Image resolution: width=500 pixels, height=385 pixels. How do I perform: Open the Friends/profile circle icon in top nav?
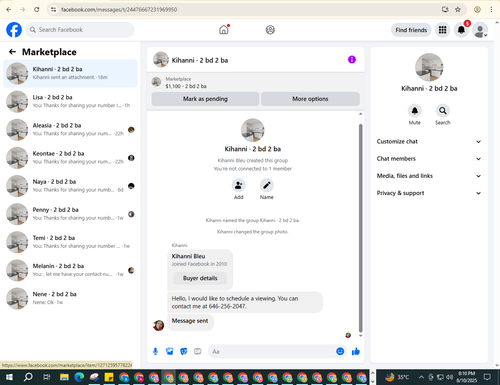click(270, 30)
